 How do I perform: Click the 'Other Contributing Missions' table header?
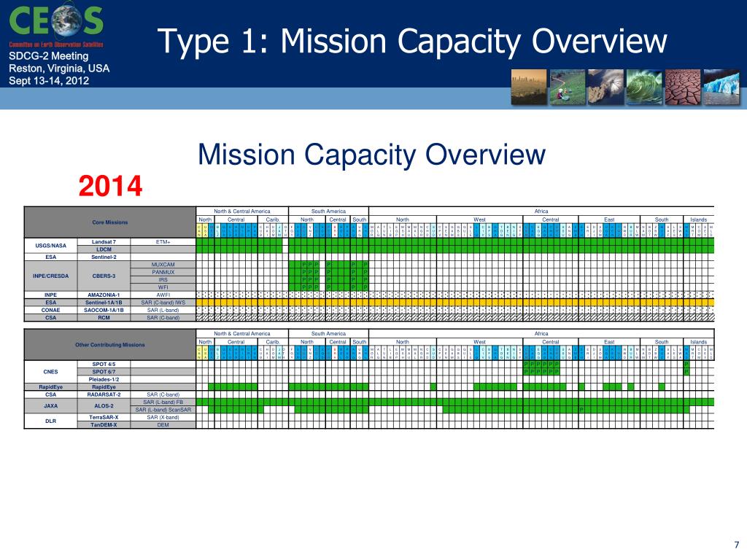point(110,345)
